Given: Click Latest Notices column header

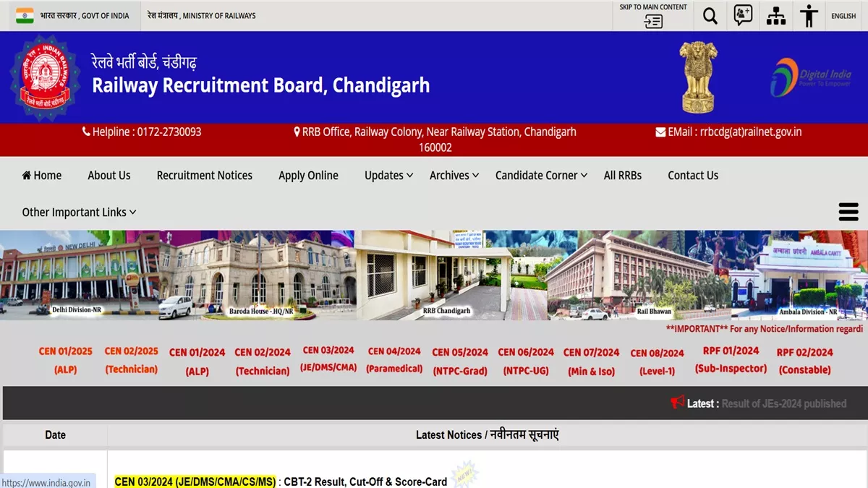Looking at the screenshot, I should tap(487, 435).
